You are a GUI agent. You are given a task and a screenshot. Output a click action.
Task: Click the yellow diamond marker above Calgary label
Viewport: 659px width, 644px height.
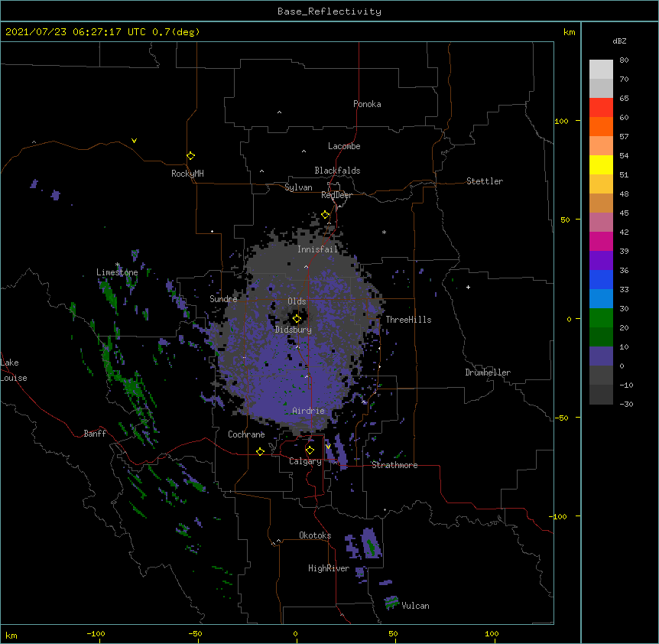310,450
